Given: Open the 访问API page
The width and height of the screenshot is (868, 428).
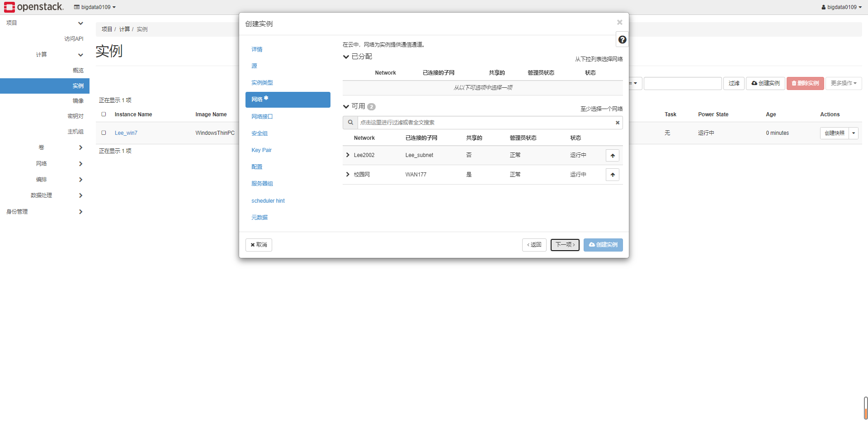Looking at the screenshot, I should click(x=74, y=39).
